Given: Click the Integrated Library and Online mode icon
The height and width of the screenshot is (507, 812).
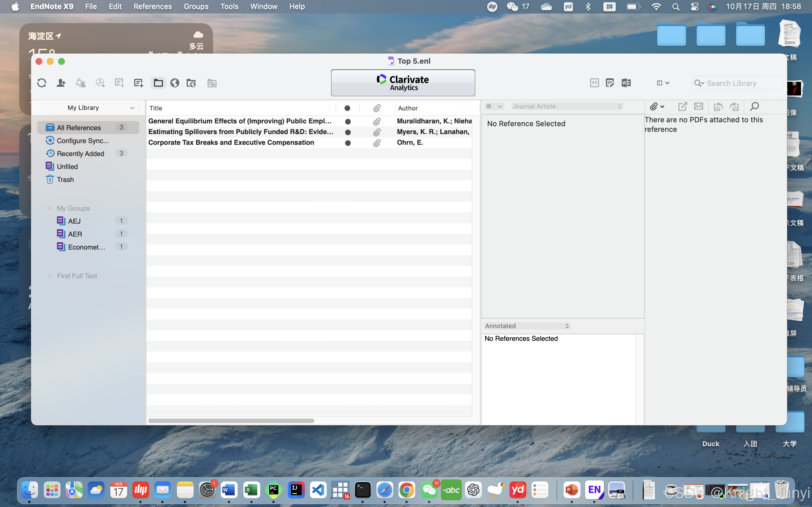Looking at the screenshot, I should [x=191, y=83].
